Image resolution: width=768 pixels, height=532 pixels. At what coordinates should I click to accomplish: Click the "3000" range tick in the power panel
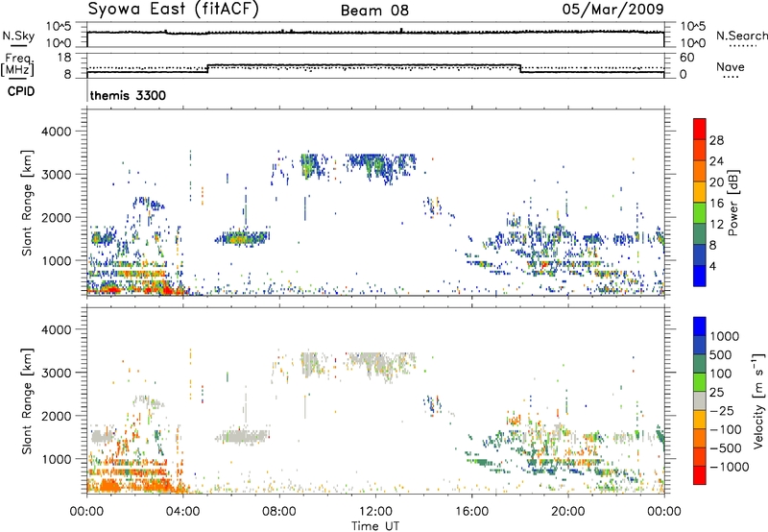point(56,175)
